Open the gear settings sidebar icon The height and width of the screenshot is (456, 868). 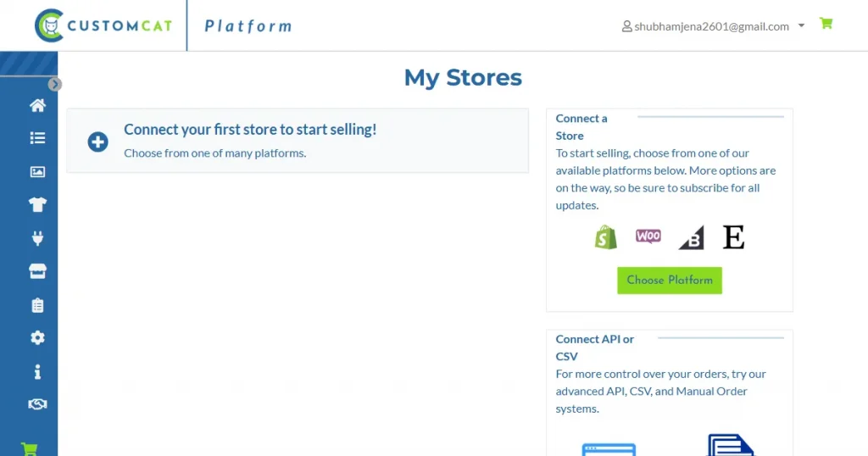tap(37, 337)
